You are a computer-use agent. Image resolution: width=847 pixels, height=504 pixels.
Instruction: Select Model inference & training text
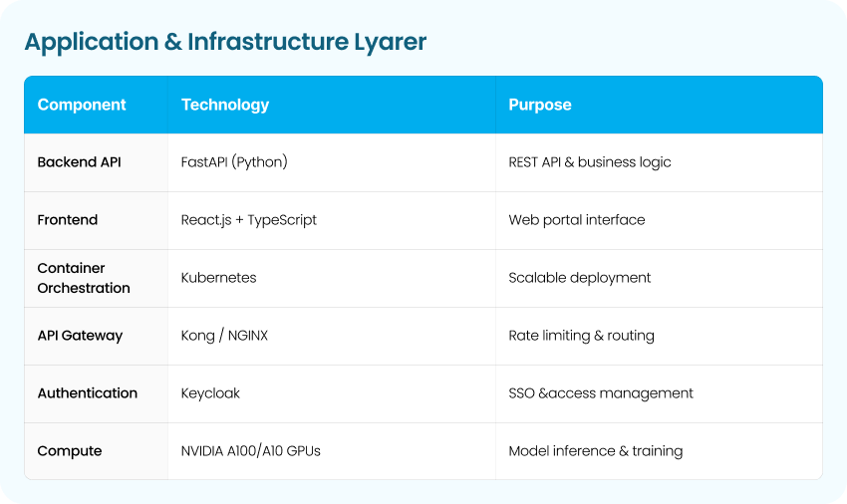596,451
